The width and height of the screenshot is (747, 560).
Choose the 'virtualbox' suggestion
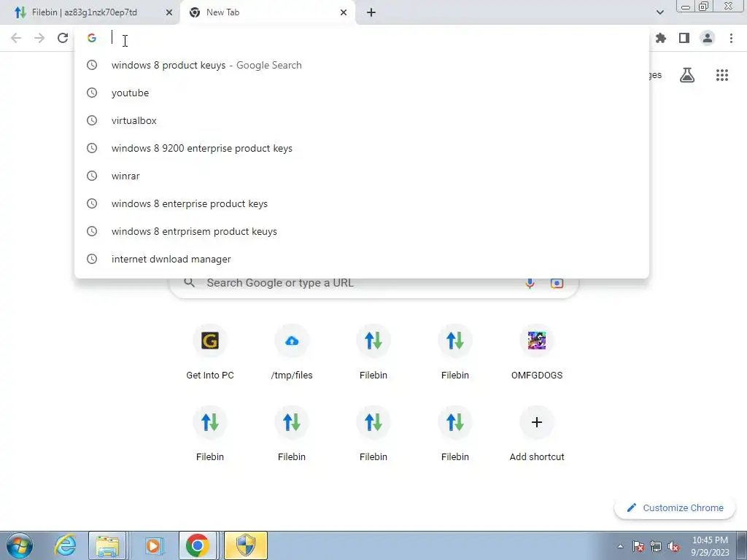[x=362, y=120]
